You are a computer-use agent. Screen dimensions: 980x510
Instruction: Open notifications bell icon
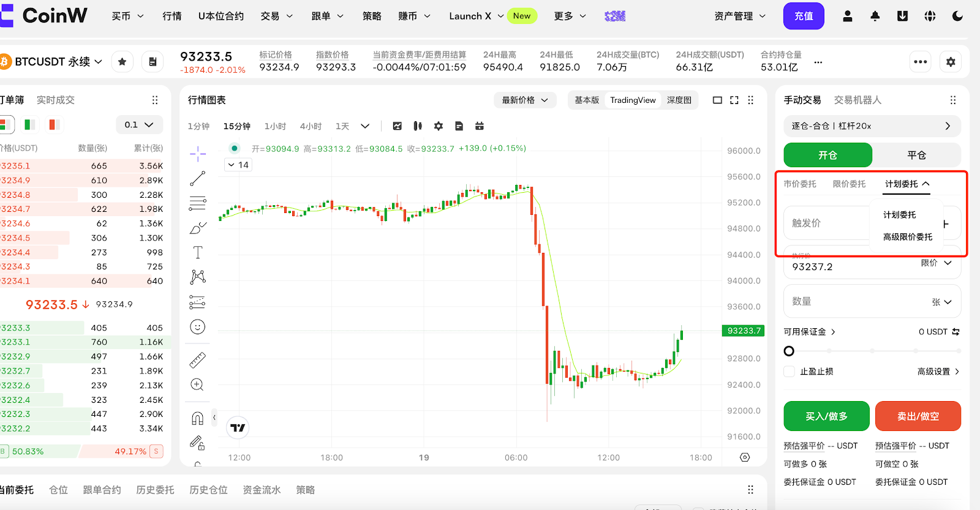pos(875,17)
